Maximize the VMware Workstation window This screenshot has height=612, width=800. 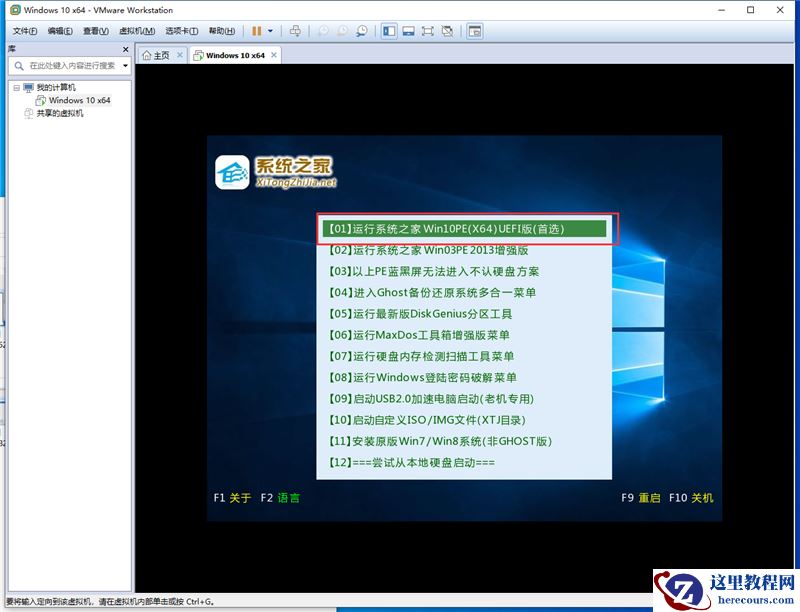(x=751, y=10)
